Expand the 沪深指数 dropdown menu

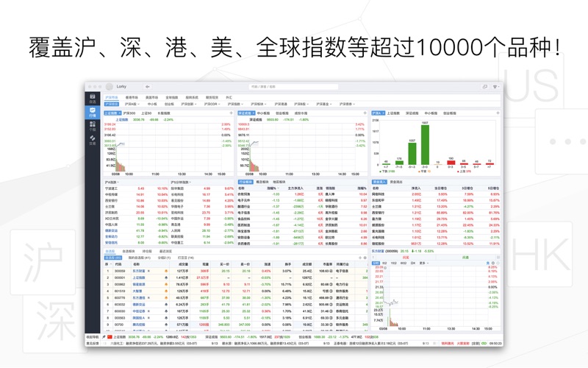pyautogui.click(x=235, y=104)
